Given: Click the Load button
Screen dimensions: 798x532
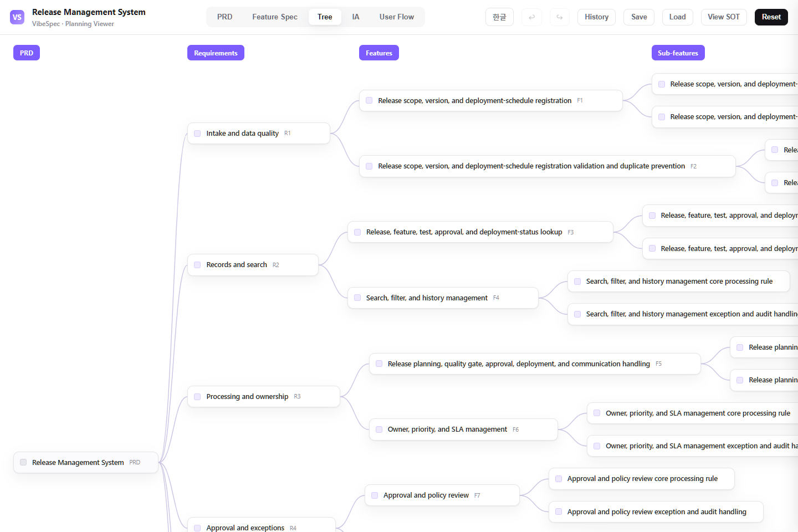Looking at the screenshot, I should point(677,17).
